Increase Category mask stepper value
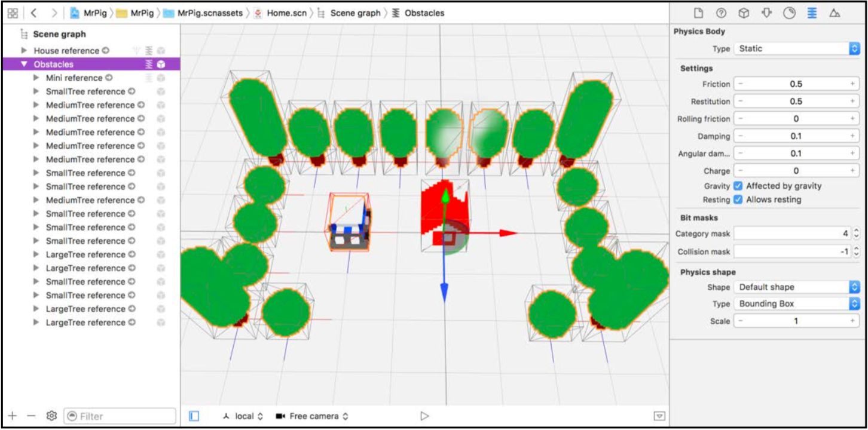The image size is (868, 430). point(856,231)
